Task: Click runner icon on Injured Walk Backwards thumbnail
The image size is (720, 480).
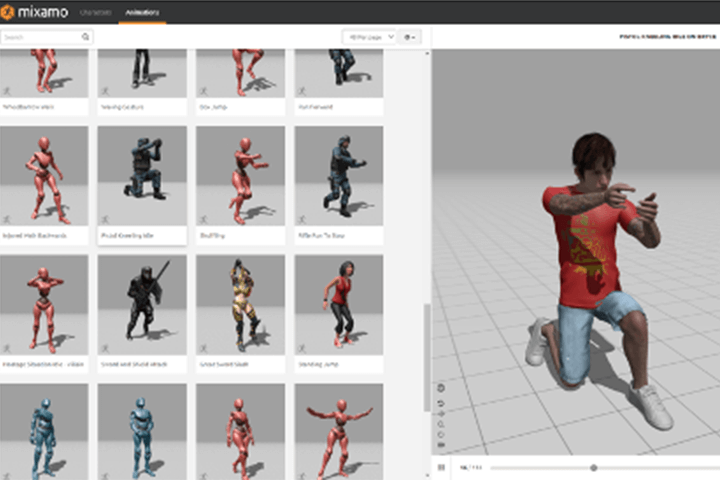Action: click(x=7, y=220)
